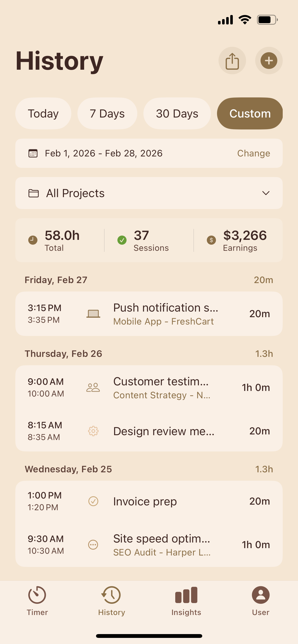Switch to the History tab
Screen dimensions: 298x644
coord(112,601)
